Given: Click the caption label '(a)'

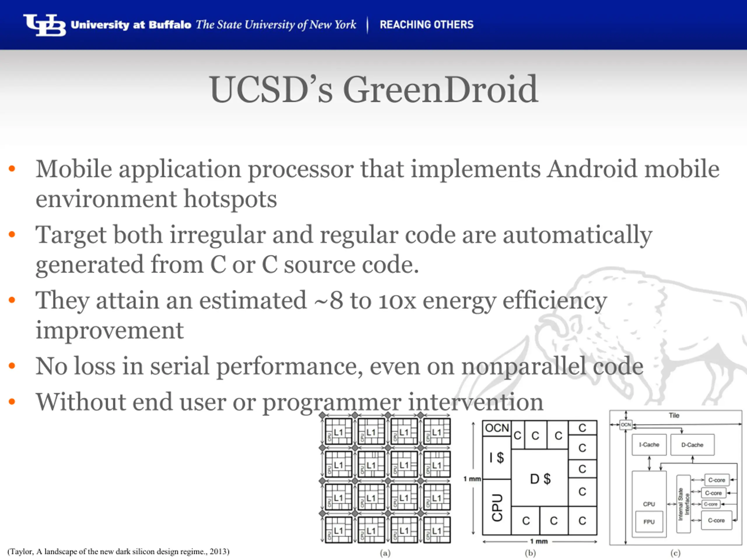Looking at the screenshot, I should point(385,553).
